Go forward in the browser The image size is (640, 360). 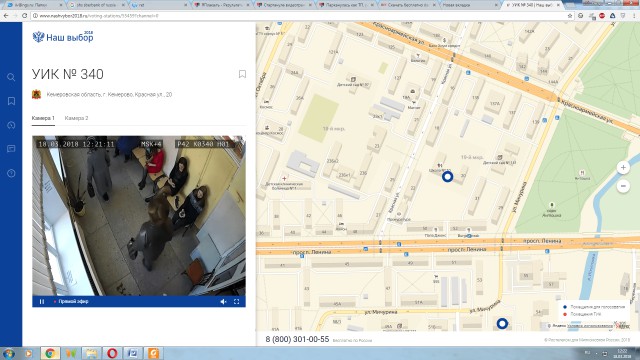coord(15,16)
